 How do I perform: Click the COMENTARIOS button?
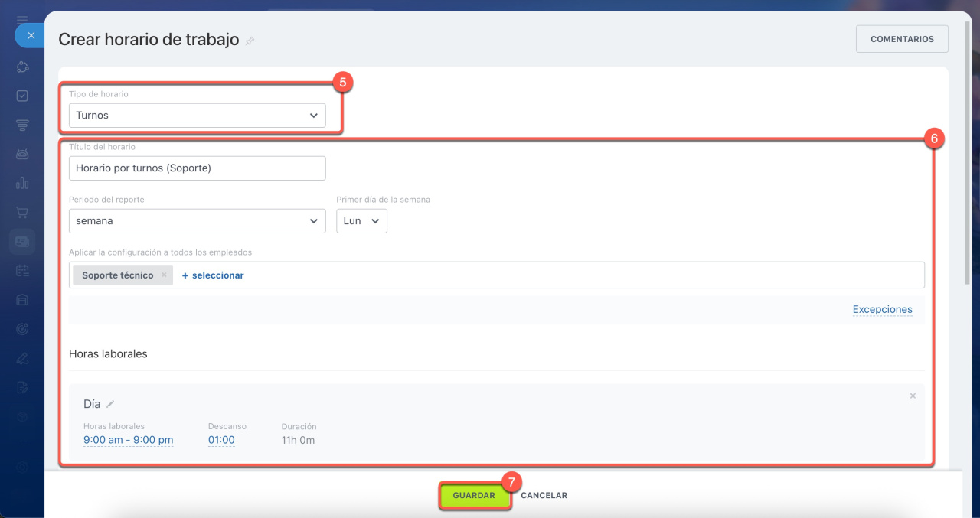click(901, 39)
